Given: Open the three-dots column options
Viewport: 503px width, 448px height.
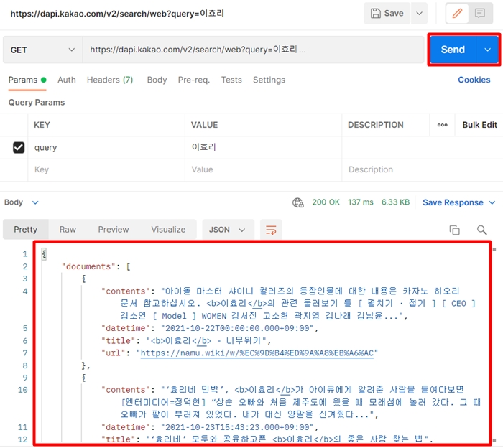Looking at the screenshot, I should click(443, 125).
